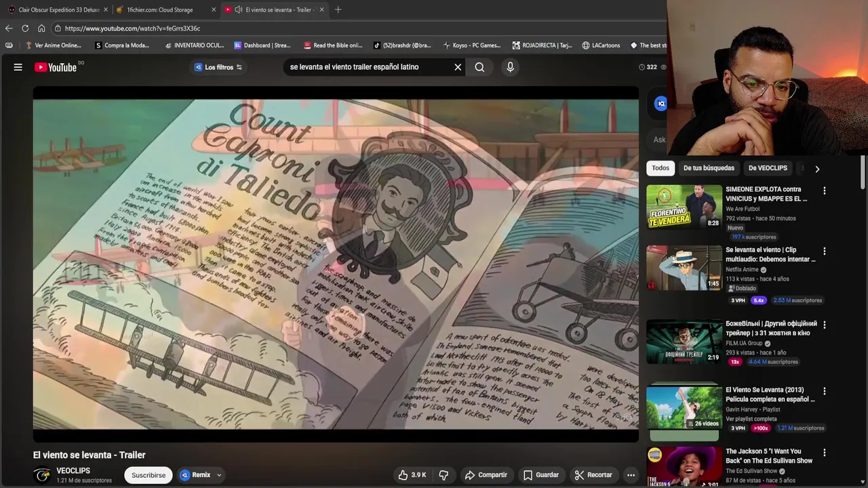Image resolution: width=868 pixels, height=488 pixels.
Task: Open The Jackson 5 video thumbnail
Action: point(684,467)
